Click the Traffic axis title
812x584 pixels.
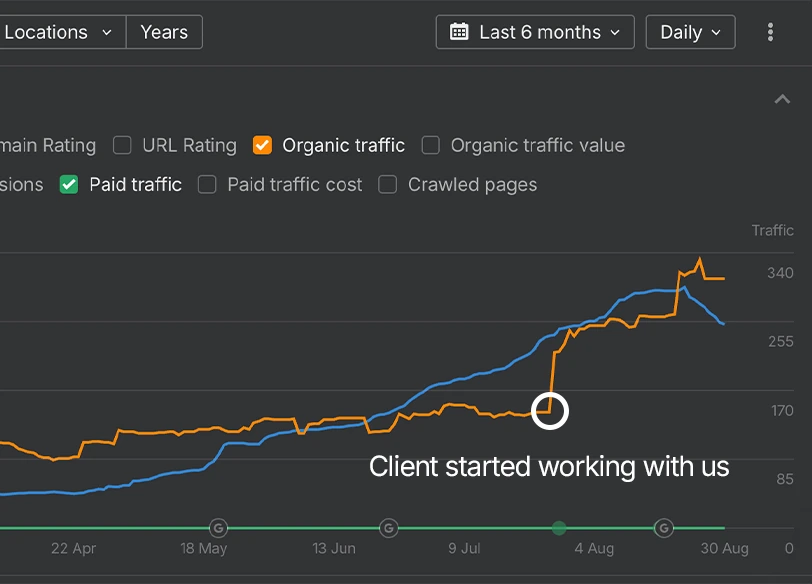pos(773,230)
